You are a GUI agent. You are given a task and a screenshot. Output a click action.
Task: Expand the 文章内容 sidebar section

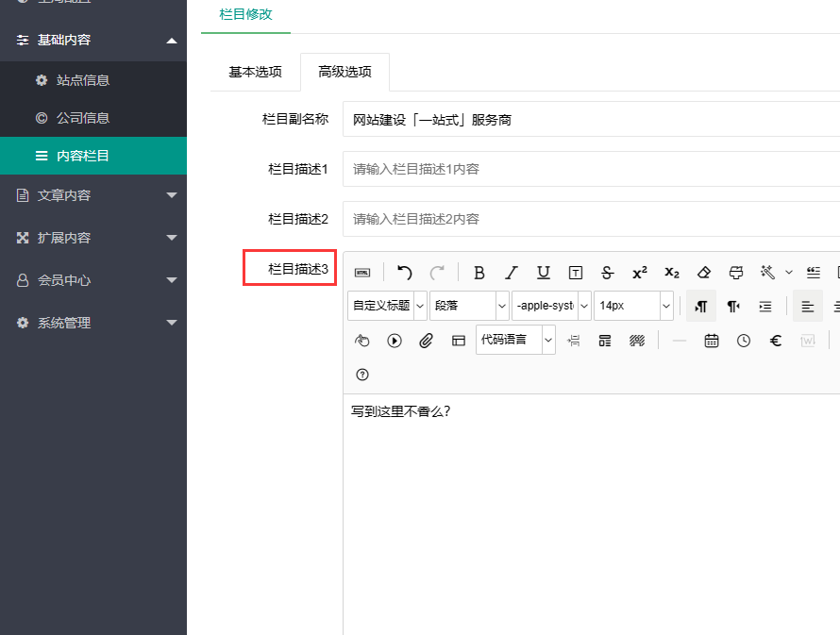click(93, 194)
